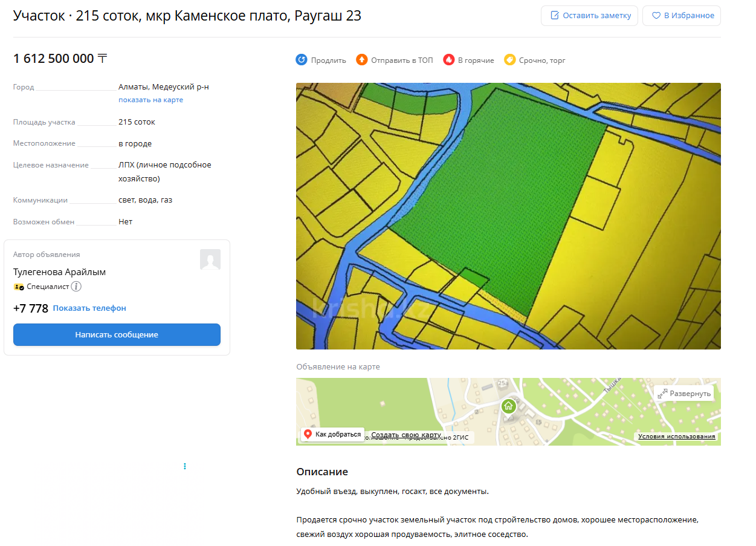
Task: Click the 'свет, вода, газ' communications value
Action: (x=145, y=200)
